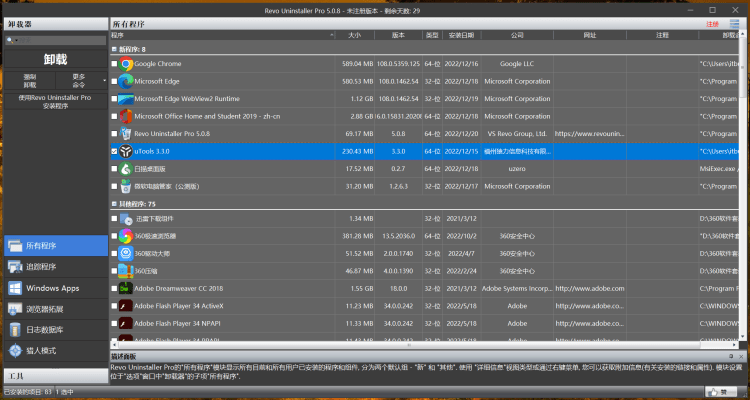Switch to 追踪程序 module
Viewport: 750px width, 400px height.
pyautogui.click(x=56, y=267)
